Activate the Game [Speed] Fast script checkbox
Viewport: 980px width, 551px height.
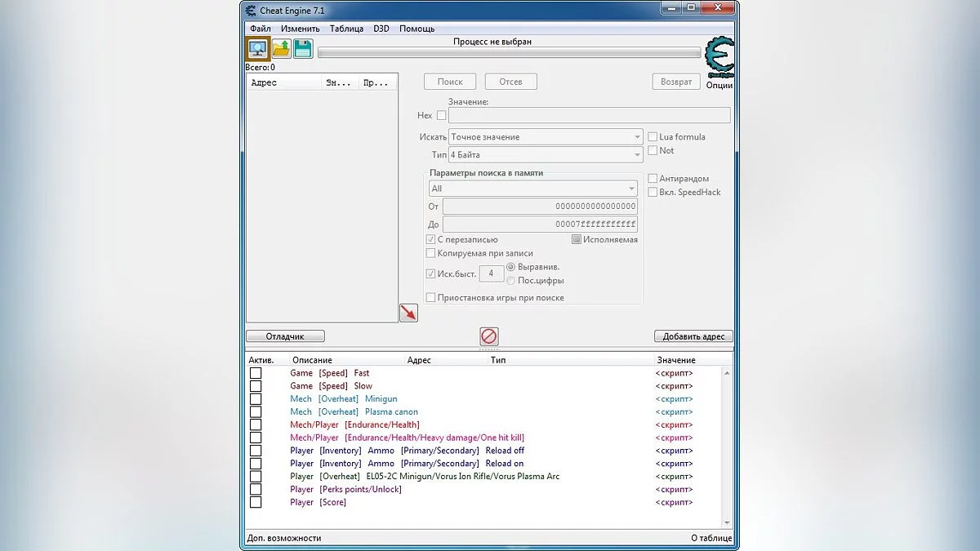pos(256,373)
